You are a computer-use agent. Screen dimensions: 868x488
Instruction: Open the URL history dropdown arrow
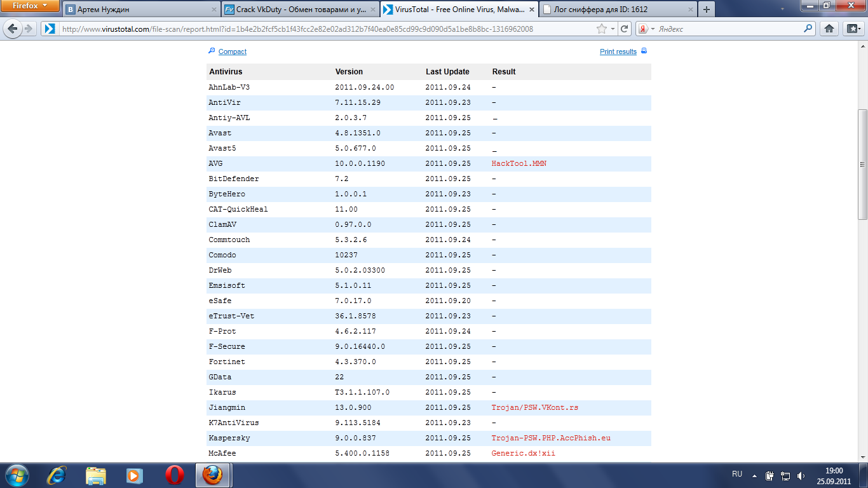tap(613, 29)
